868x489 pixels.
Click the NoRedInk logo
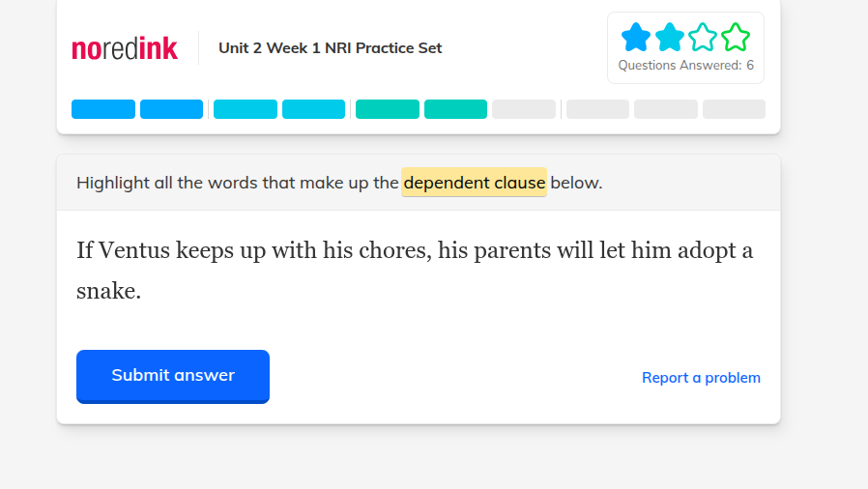[125, 48]
